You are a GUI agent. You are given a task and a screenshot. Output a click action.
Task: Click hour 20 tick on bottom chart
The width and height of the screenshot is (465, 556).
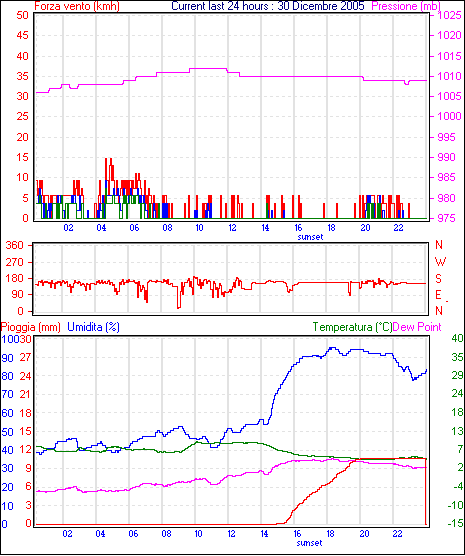coord(365,533)
